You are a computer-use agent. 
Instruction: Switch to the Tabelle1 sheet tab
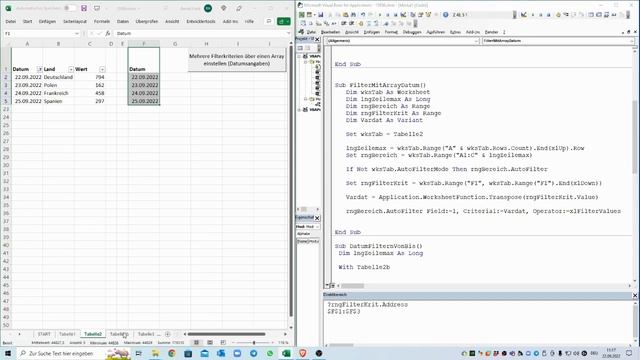(x=67, y=334)
